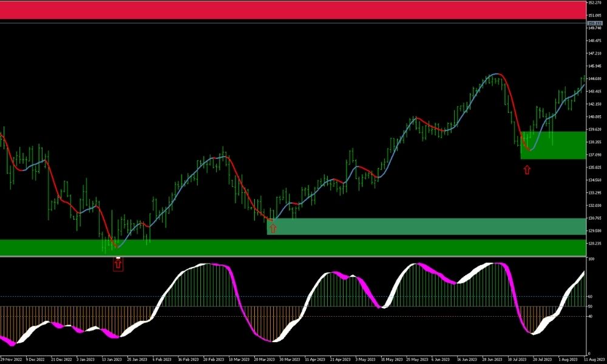Click the 152.270 label on the price axis

595,2
